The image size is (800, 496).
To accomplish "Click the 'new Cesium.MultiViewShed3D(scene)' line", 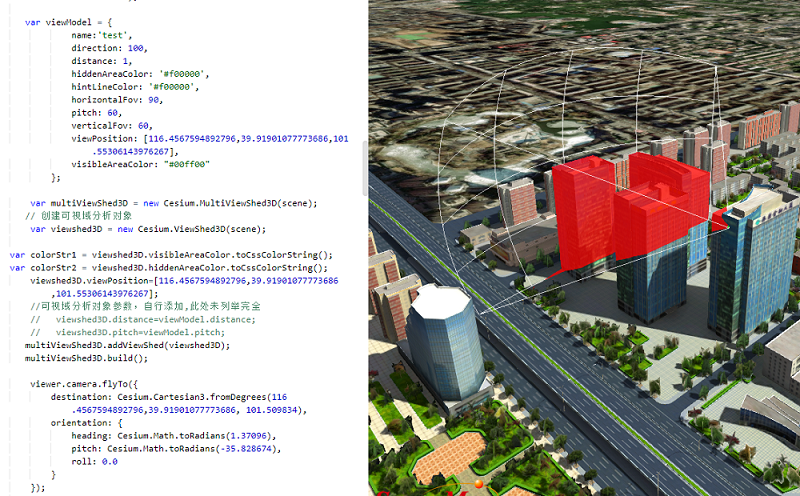I will pos(173,203).
